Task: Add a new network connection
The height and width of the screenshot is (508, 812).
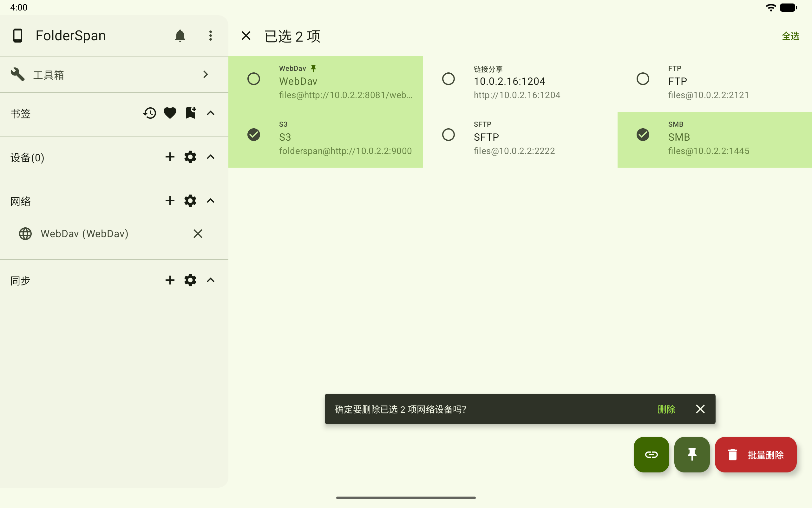Action: [x=170, y=201]
